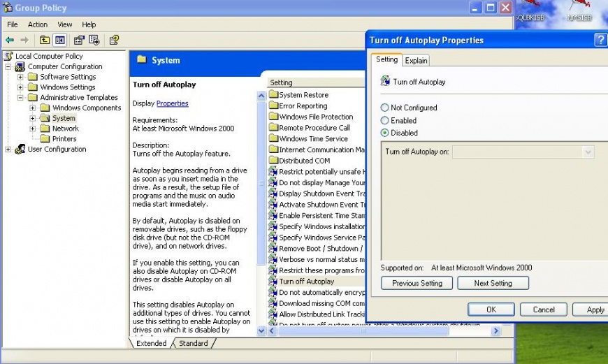Select Enable Persistent Time Stamp row
608x364 pixels.
(317, 215)
